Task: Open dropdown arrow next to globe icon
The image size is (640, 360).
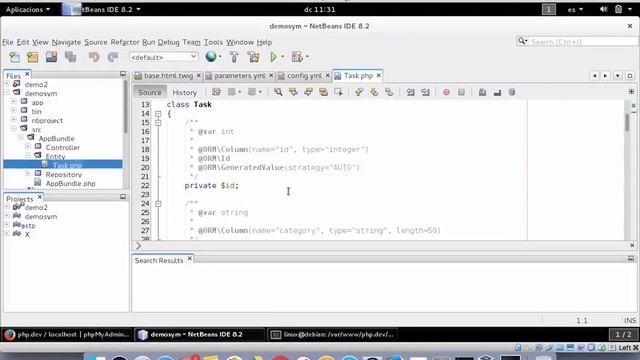Action: [220, 57]
